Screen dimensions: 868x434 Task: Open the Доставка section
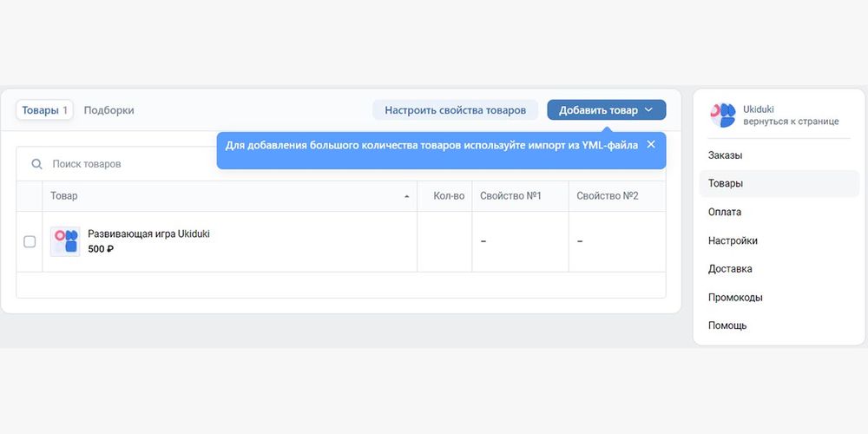coord(730,269)
